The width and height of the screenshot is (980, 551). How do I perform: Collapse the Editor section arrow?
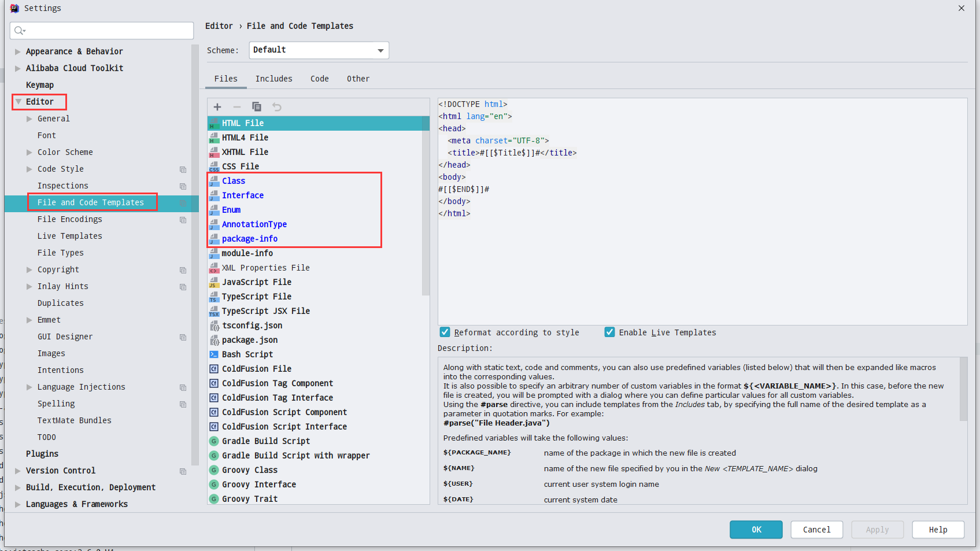coord(18,102)
